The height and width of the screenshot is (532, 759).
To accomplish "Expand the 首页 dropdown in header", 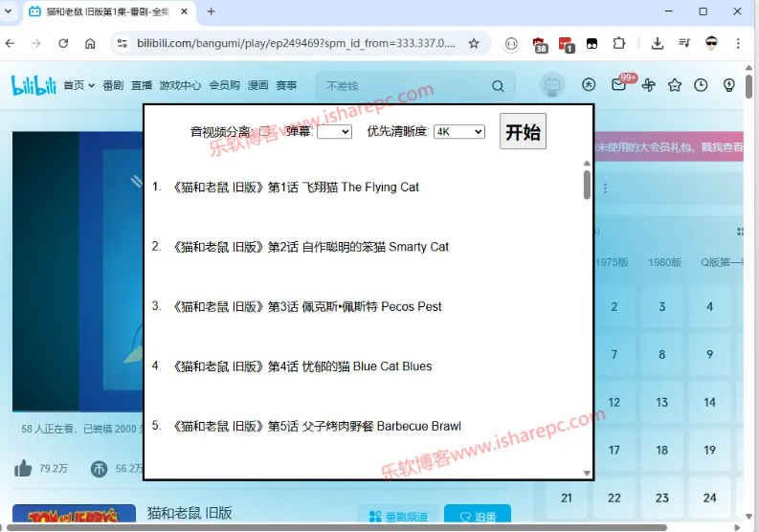I will coord(78,86).
